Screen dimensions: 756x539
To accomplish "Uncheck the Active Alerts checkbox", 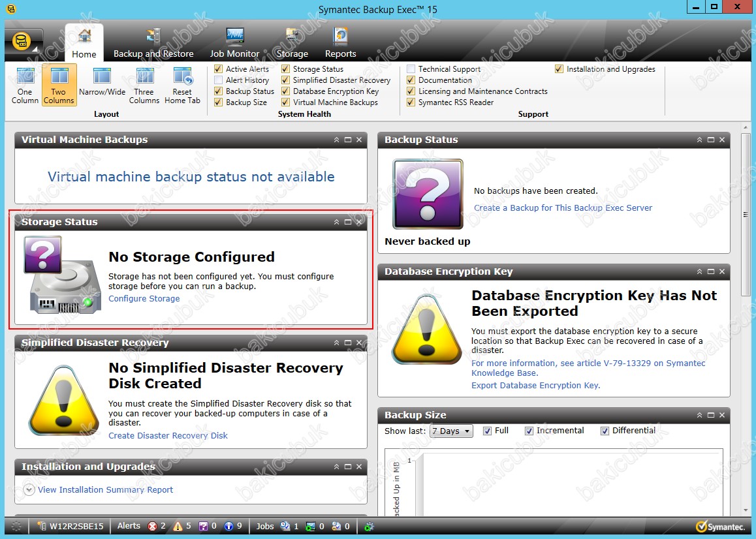I will (219, 69).
